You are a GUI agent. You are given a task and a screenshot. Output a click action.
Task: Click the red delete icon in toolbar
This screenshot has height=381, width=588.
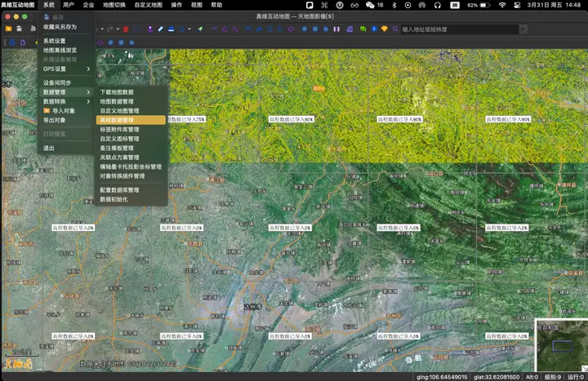[126, 29]
